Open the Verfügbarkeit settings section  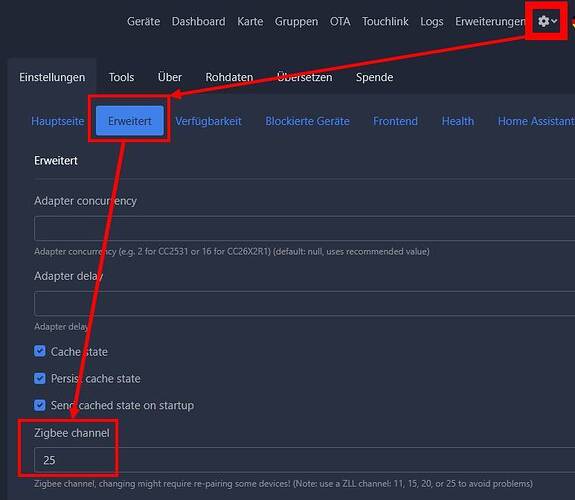click(x=208, y=121)
